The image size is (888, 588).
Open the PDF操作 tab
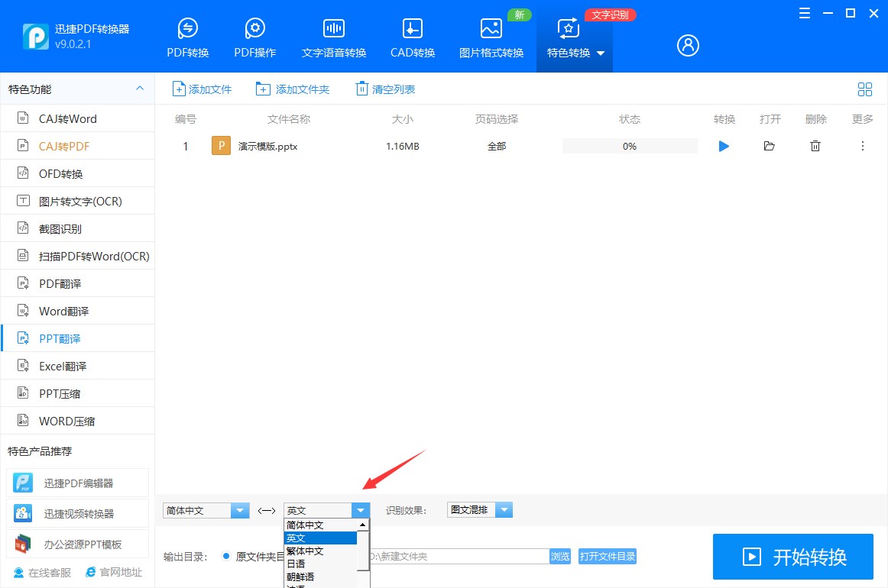[254, 37]
